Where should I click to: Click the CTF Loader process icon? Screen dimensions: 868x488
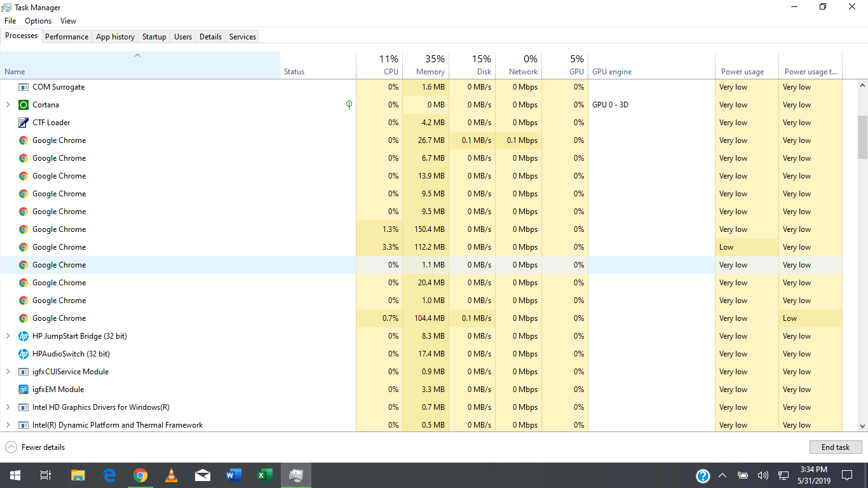(24, 123)
